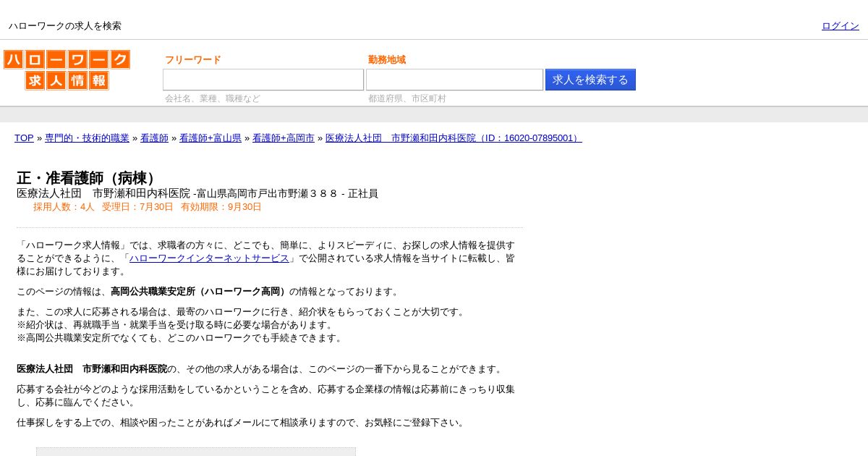Open the ログイン link
Image resolution: width=868 pixels, height=456 pixels.
click(841, 26)
